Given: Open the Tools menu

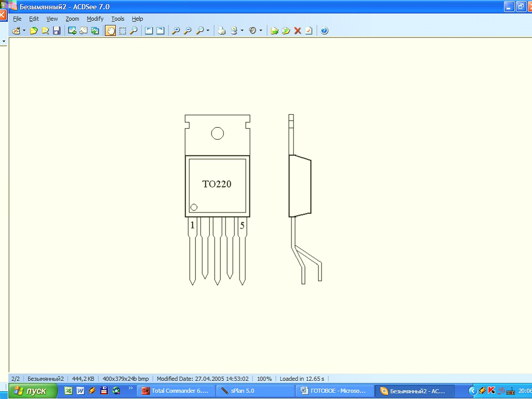Looking at the screenshot, I should point(118,19).
